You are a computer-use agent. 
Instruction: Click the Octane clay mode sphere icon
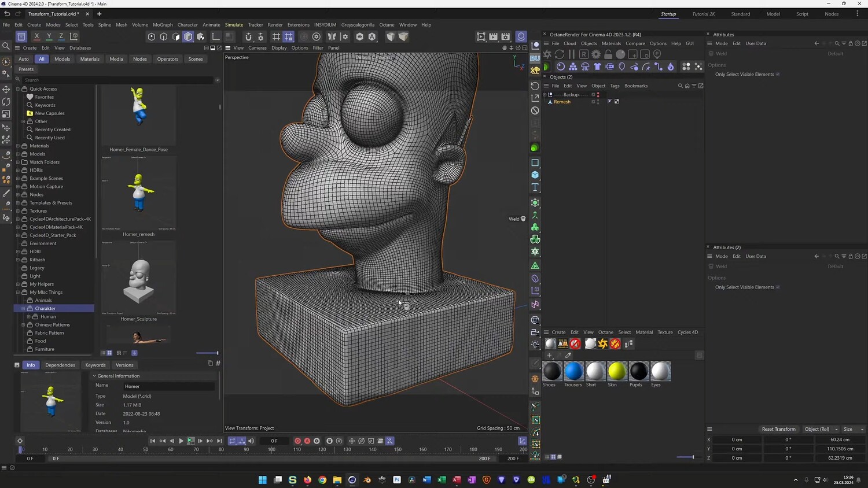pyautogui.click(x=620, y=54)
